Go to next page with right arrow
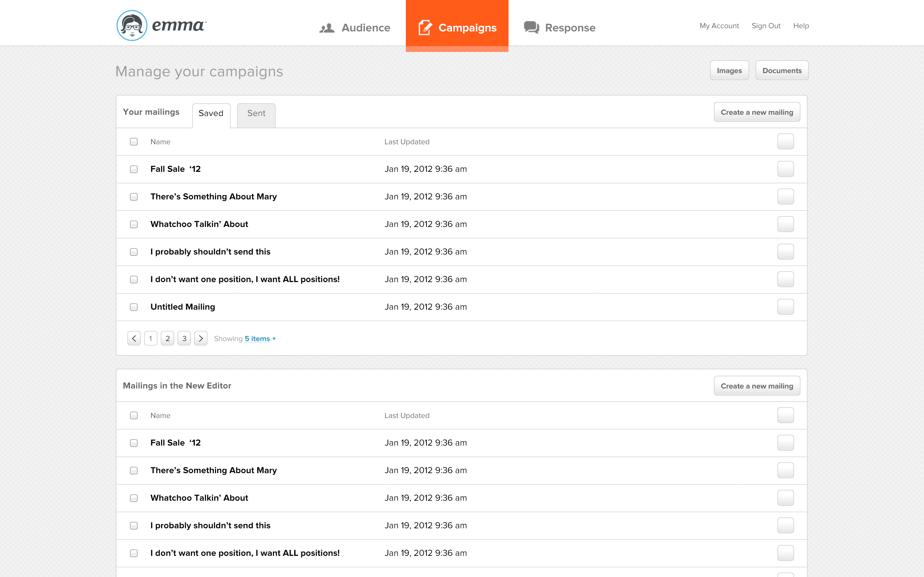 [x=201, y=339]
